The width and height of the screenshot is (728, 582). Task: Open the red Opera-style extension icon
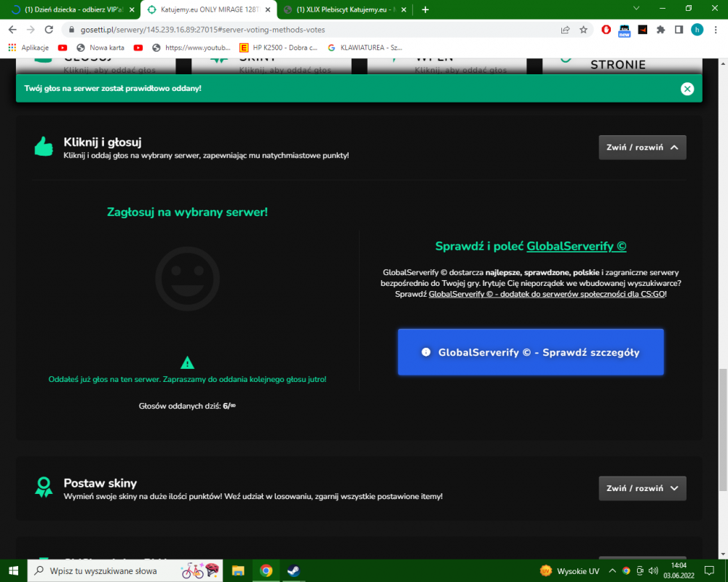click(x=606, y=30)
